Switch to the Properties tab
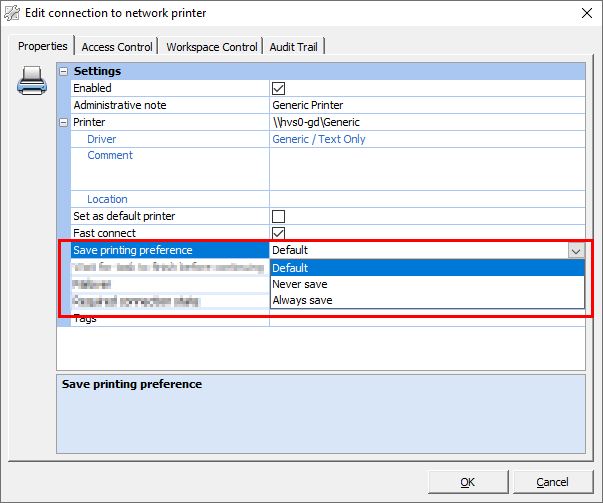Image resolution: width=603 pixels, height=503 pixels. click(x=42, y=46)
